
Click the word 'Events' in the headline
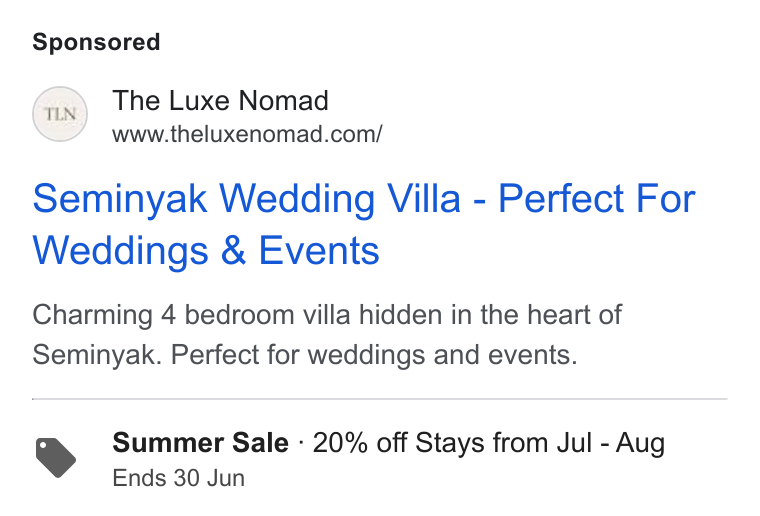click(319, 250)
